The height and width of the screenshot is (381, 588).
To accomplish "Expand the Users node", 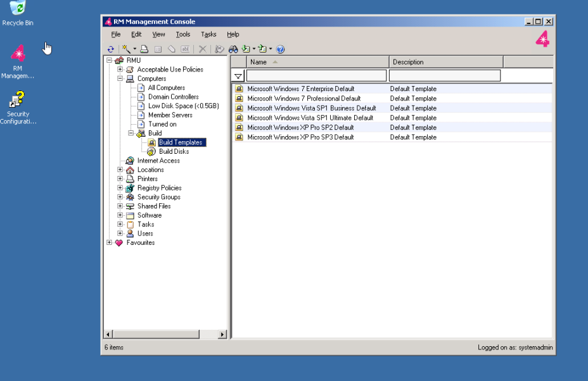I will (x=120, y=233).
